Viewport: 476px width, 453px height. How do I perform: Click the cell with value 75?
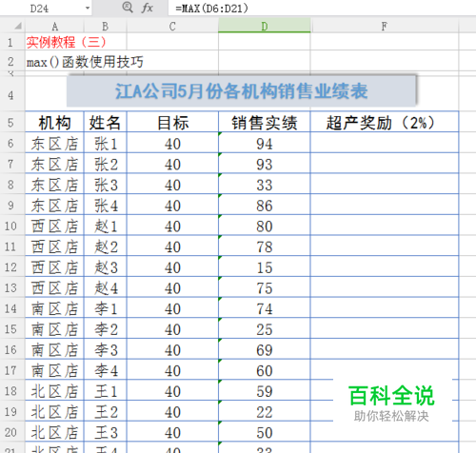[265, 287]
